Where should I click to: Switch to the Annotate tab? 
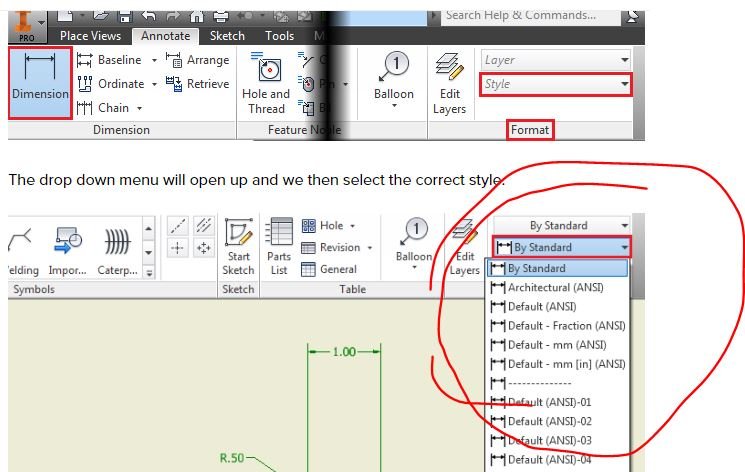click(165, 36)
